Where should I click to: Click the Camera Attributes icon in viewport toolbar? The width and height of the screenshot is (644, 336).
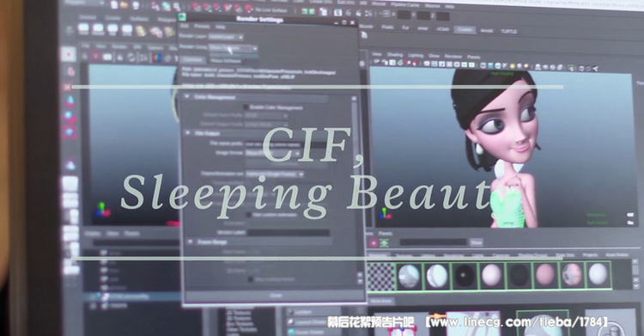coord(386,63)
